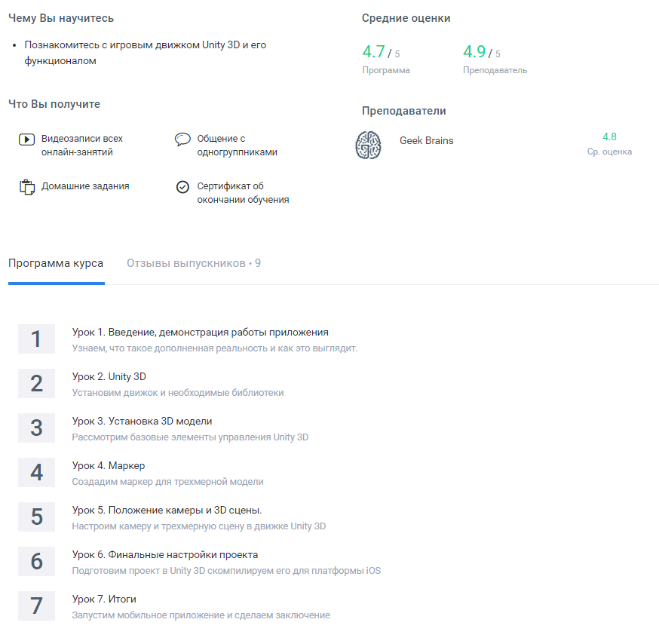Viewport: 659px width, 644px height.
Task: Click the Geek Brains brain logo
Action: tap(369, 145)
